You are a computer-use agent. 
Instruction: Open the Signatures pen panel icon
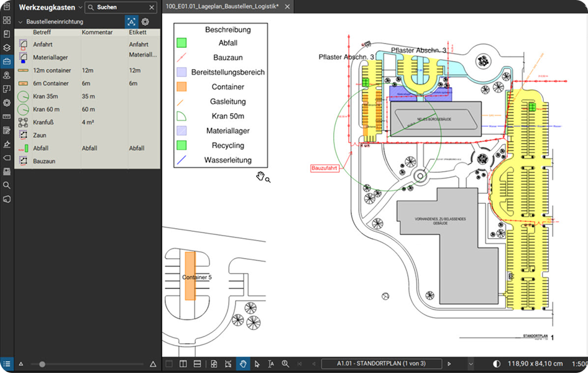click(x=7, y=144)
